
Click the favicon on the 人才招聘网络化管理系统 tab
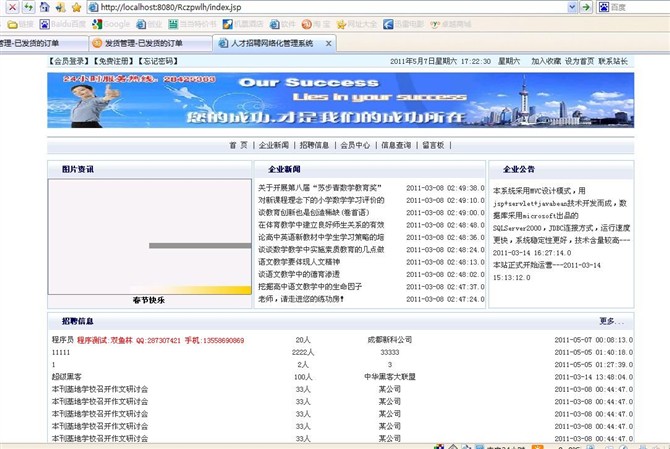tap(223, 43)
